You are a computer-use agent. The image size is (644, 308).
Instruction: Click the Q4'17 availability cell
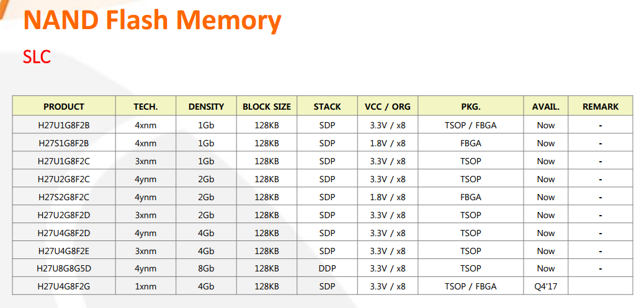coord(545,286)
